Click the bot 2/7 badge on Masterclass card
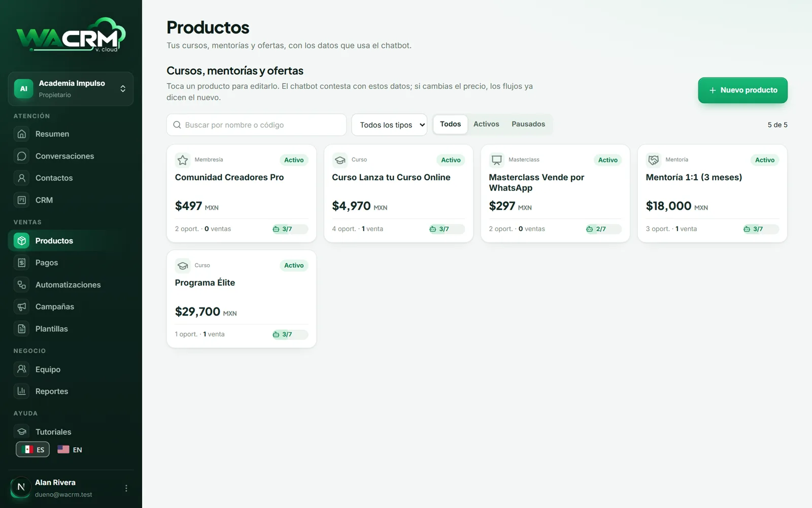 603,229
